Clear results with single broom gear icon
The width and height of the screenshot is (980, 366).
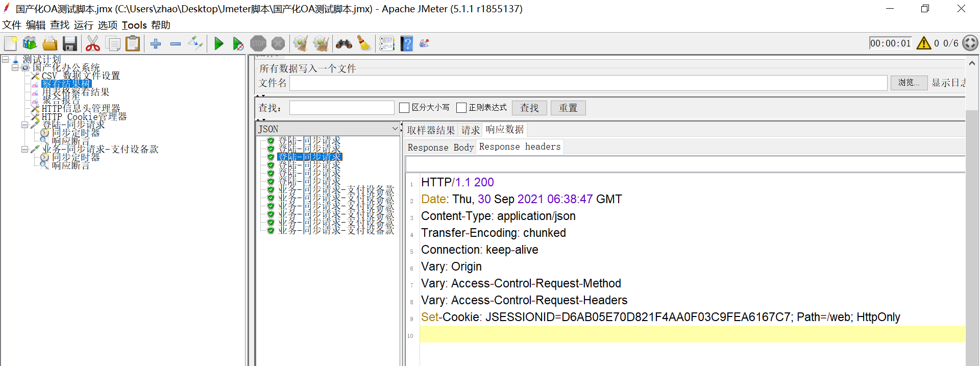coord(301,43)
